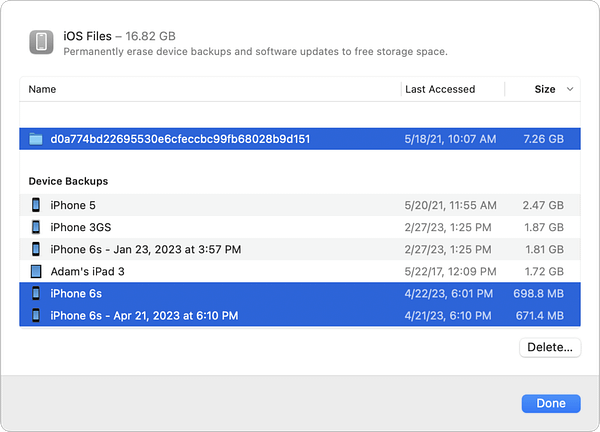
Task: Click the blue folder icon for d0a774bd backup
Action: 37,139
